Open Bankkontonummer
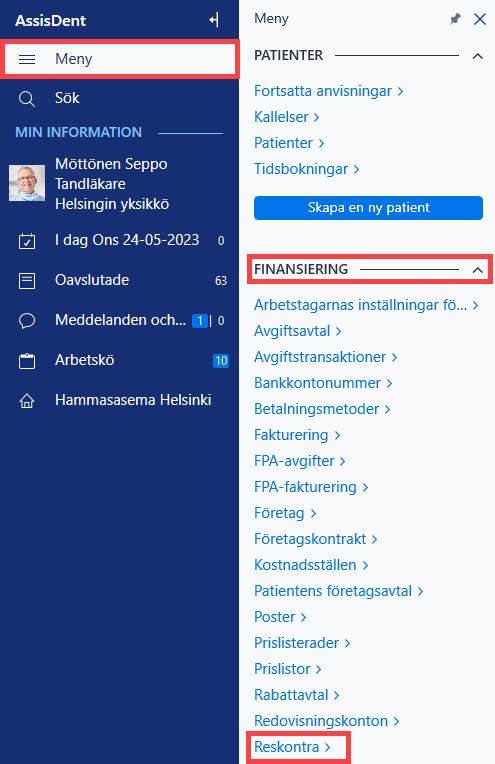The width and height of the screenshot is (495, 764). (x=323, y=383)
